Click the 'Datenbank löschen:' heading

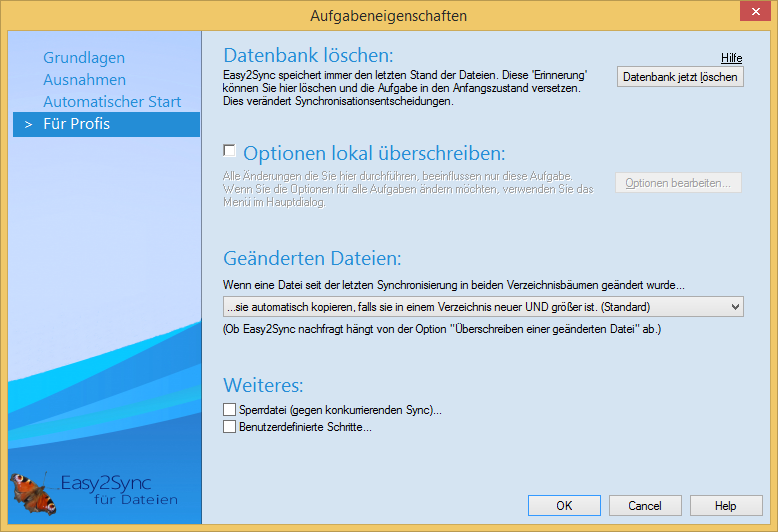(309, 55)
